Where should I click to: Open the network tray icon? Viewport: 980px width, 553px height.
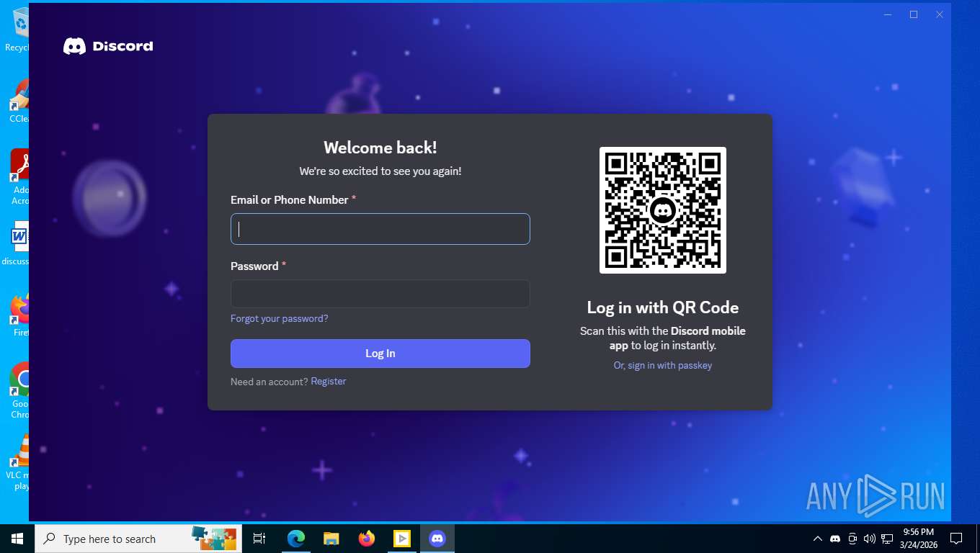(887, 539)
